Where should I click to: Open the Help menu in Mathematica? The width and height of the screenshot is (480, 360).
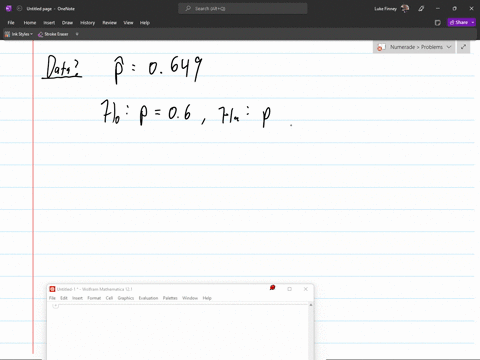click(207, 298)
